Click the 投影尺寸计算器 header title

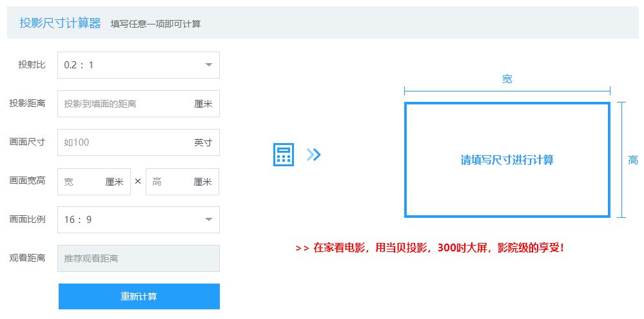pos(60,23)
